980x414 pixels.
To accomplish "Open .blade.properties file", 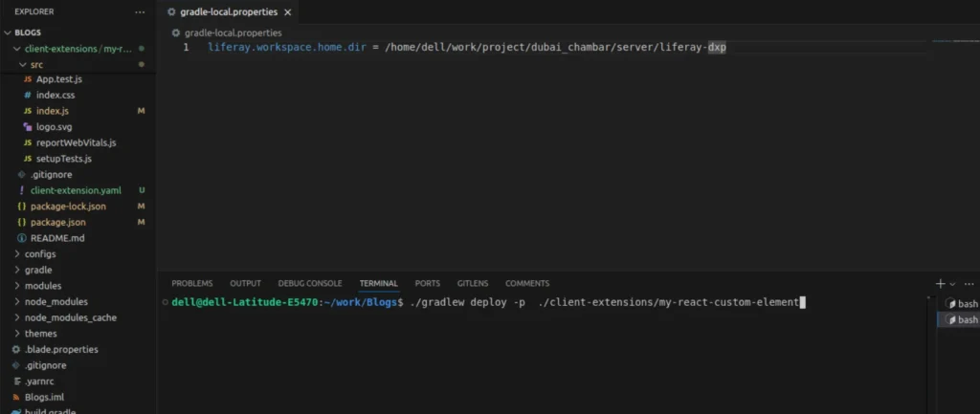I will 61,349.
